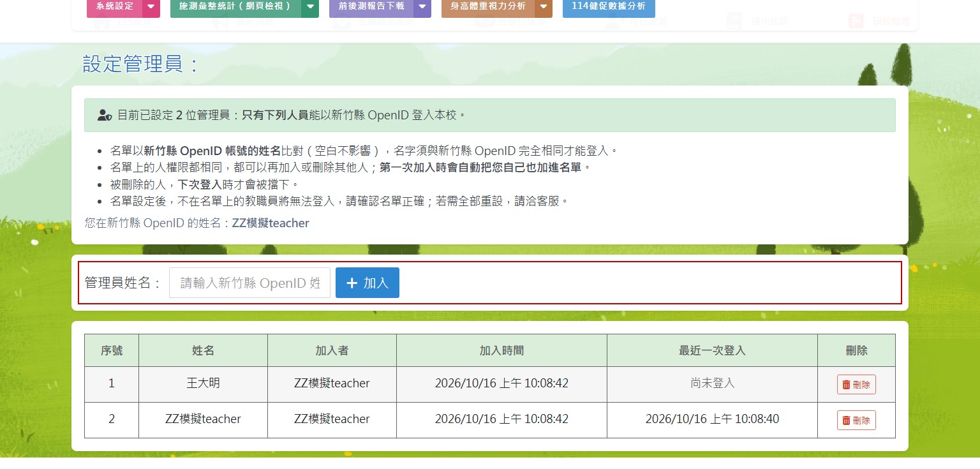Image resolution: width=980 pixels, height=469 pixels.
Task: Select the 王大明 name cell
Action: coord(203,383)
